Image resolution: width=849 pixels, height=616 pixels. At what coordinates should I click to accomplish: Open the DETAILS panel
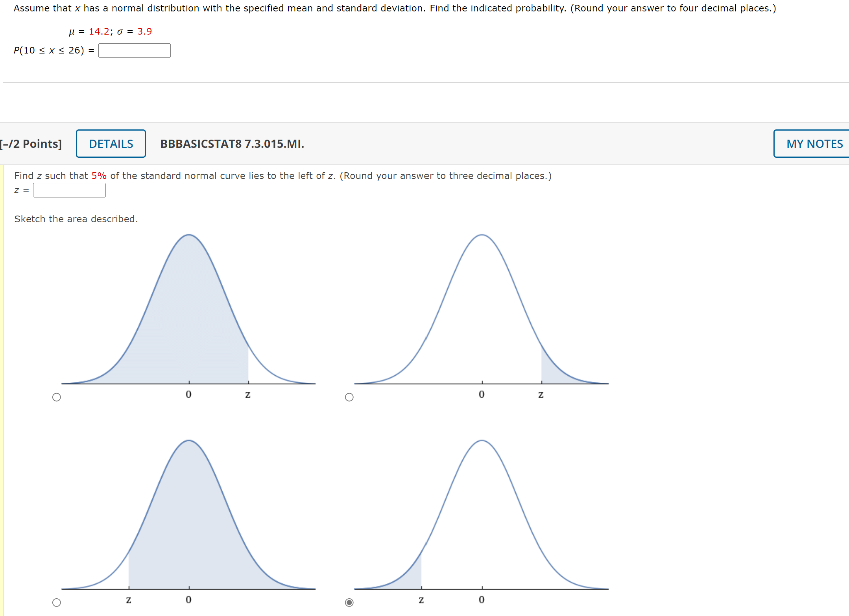pyautogui.click(x=111, y=144)
